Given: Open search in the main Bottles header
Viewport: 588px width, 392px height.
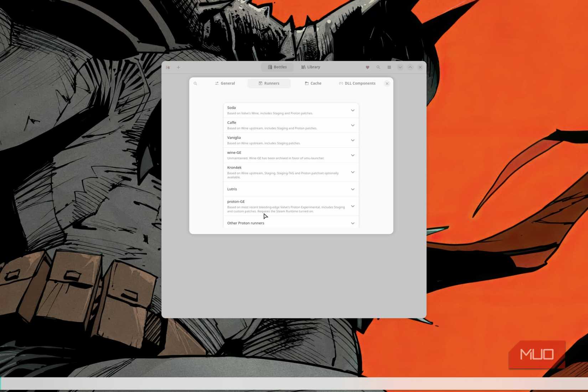Looking at the screenshot, I should tap(378, 67).
